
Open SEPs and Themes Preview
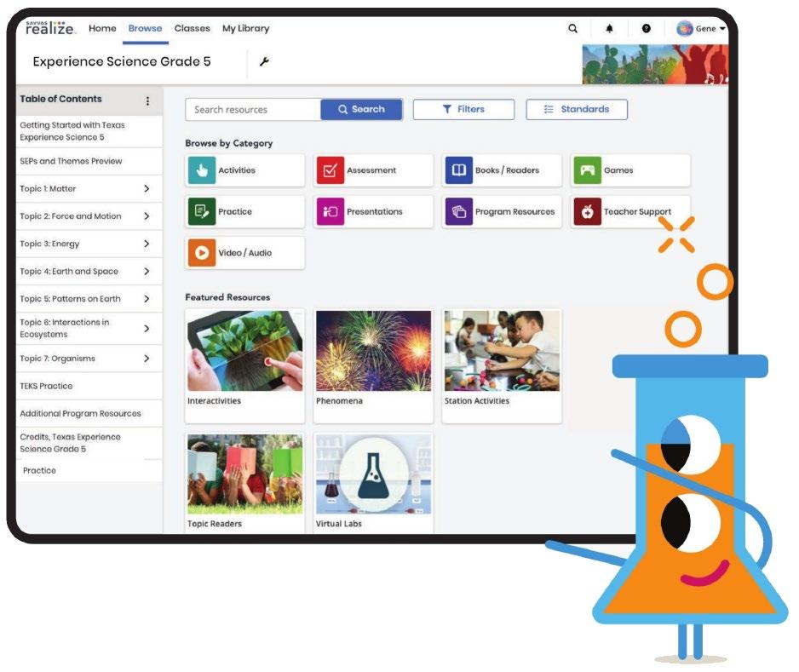(x=89, y=162)
